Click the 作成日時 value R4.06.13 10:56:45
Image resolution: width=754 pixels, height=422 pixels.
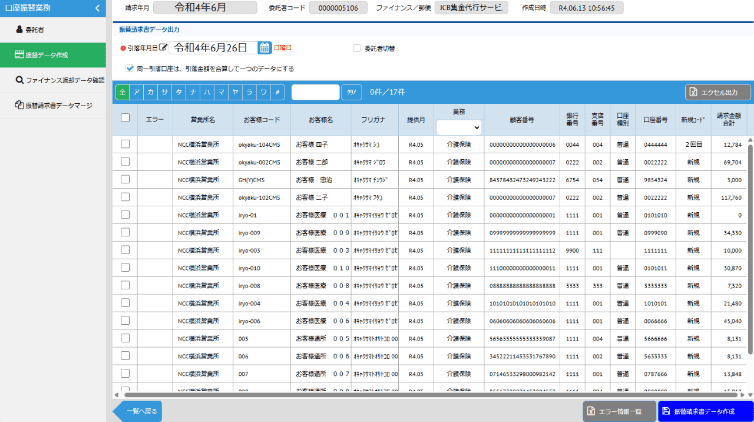587,8
